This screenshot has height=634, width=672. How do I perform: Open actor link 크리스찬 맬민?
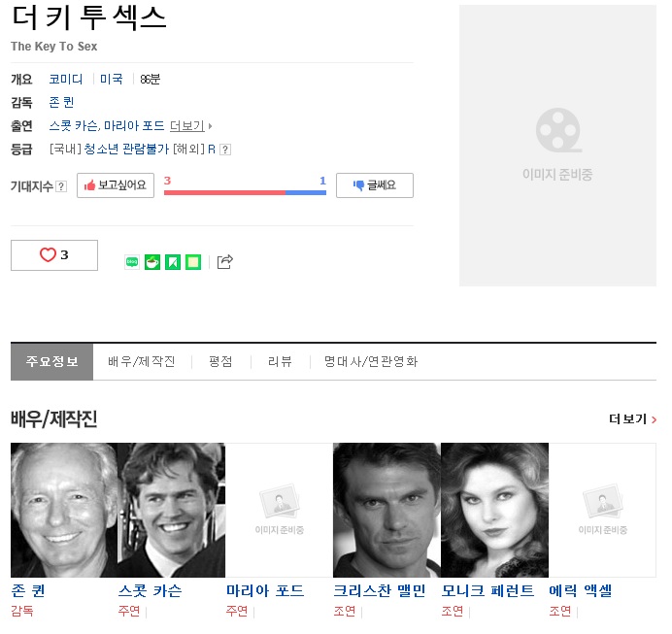tap(379, 591)
